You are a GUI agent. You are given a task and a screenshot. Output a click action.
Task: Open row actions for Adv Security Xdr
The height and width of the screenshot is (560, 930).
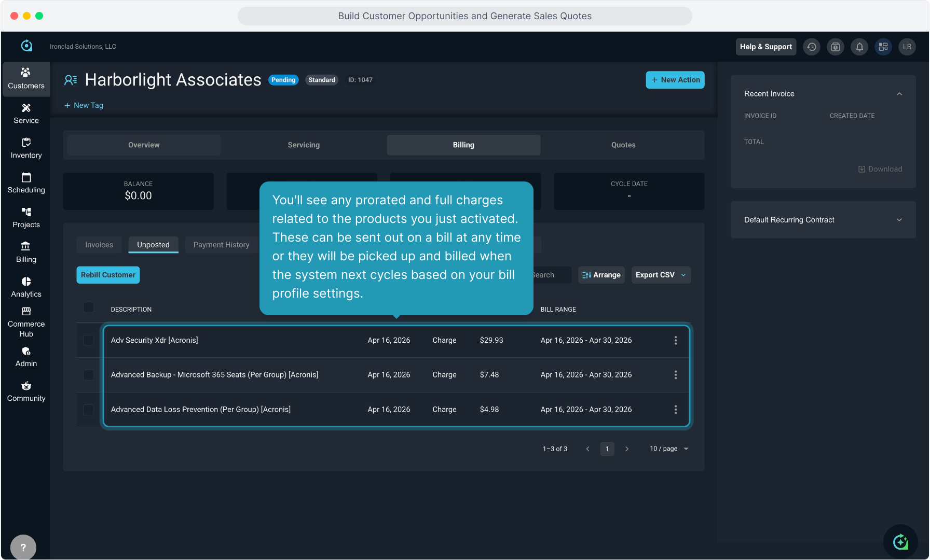tap(675, 340)
